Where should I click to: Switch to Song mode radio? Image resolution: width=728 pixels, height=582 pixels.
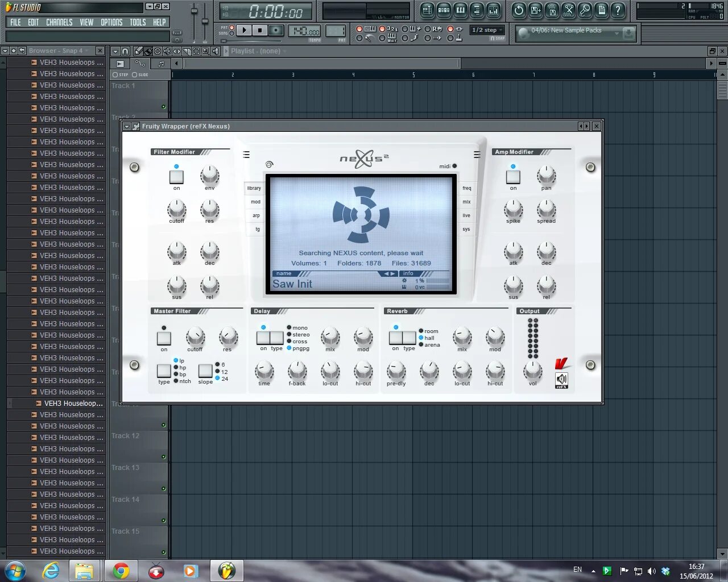click(x=231, y=34)
